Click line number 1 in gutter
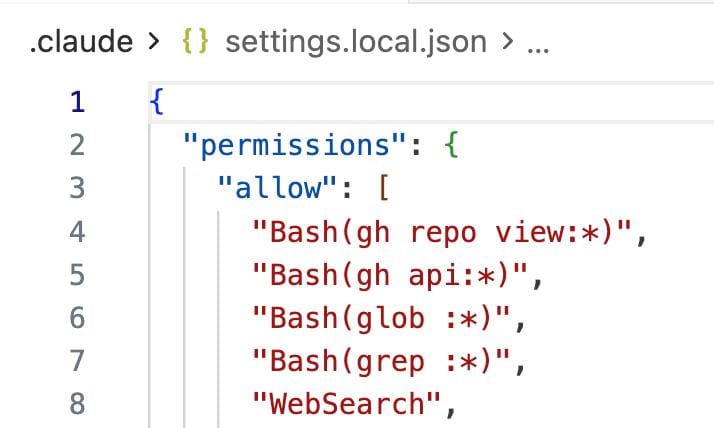The image size is (714, 428). click(78, 103)
